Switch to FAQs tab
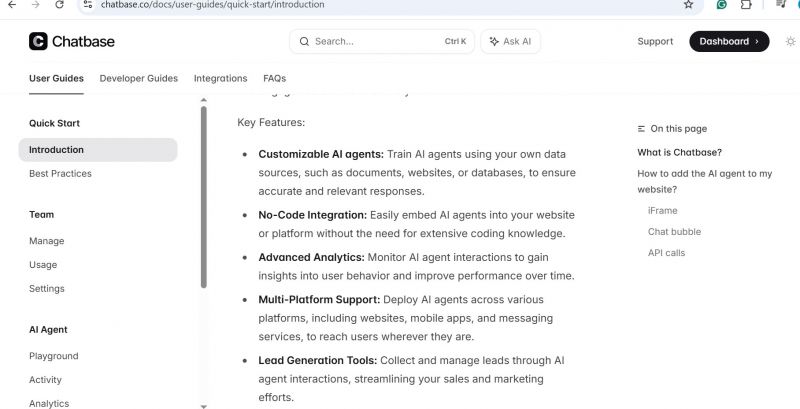Viewport: 800px width, 409px height. [274, 78]
